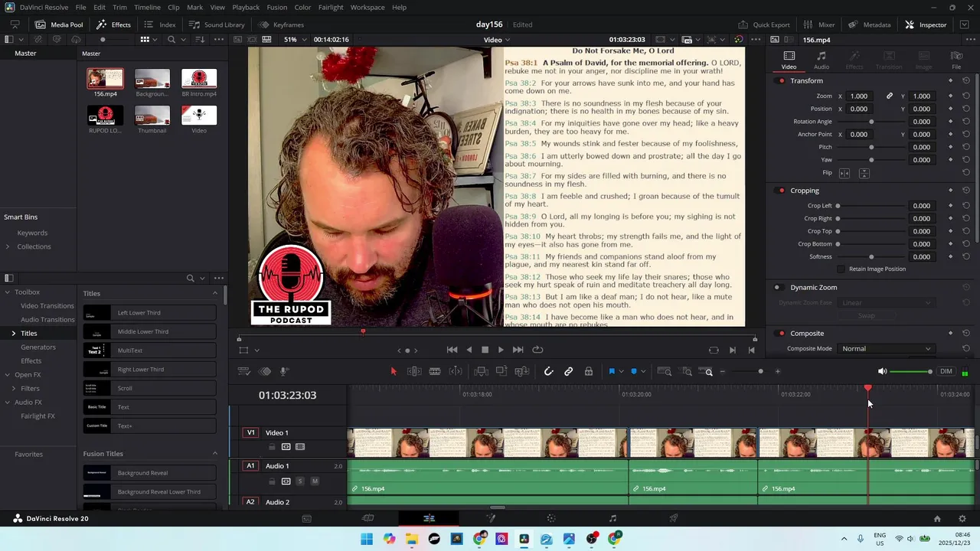Select the arrow Selection Mode tool

[x=394, y=371]
